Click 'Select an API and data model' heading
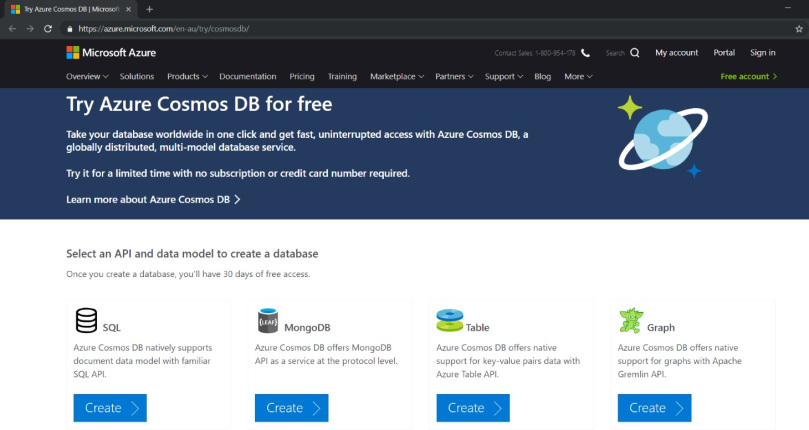 tap(192, 253)
